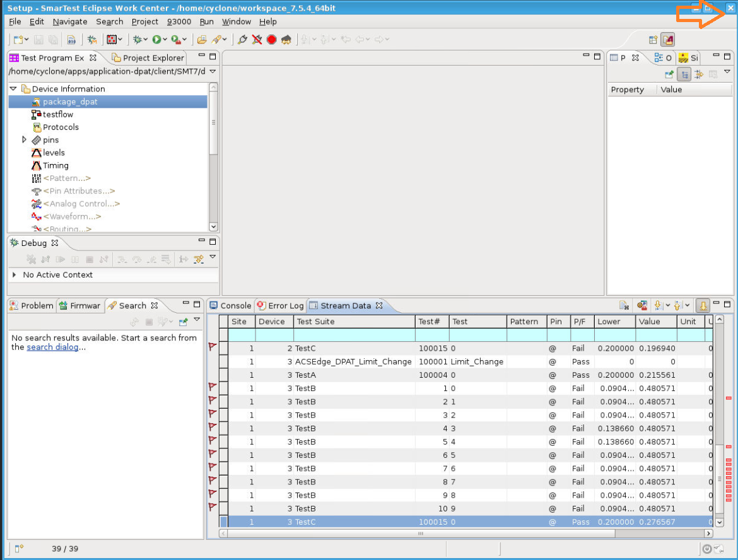Toggle the active SmarTest perspective button

[x=668, y=40]
